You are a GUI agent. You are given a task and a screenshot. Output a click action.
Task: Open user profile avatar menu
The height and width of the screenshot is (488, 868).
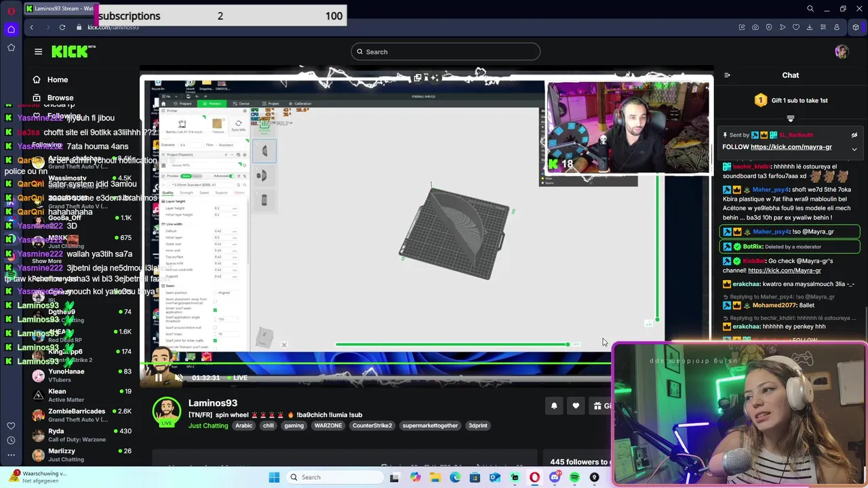pos(842,52)
